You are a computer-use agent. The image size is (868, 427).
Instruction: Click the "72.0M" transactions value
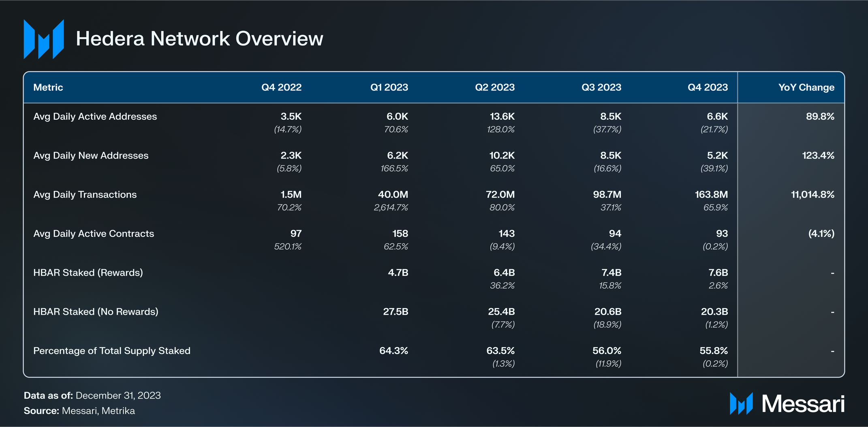pos(500,195)
